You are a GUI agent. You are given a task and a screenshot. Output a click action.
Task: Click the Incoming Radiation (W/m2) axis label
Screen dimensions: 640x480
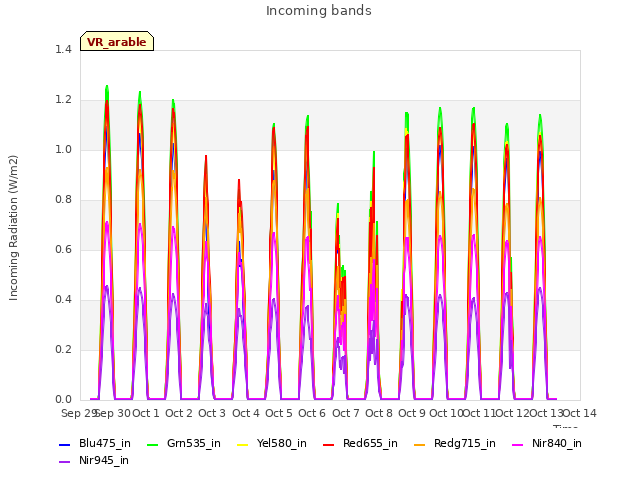13,228
